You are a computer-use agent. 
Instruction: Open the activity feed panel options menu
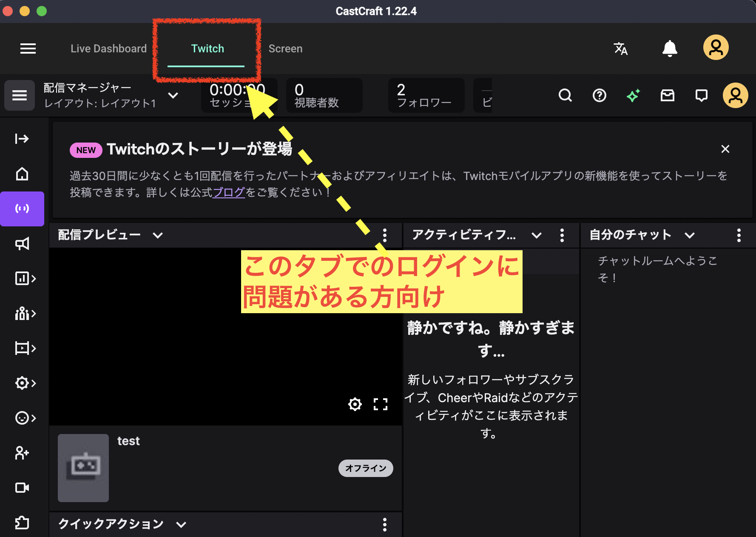562,235
